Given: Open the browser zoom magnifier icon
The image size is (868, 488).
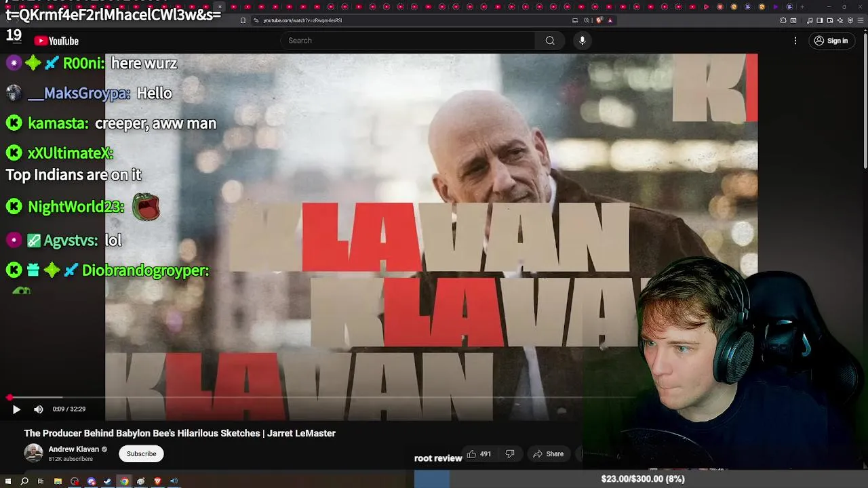Looking at the screenshot, I should pyautogui.click(x=587, y=20).
